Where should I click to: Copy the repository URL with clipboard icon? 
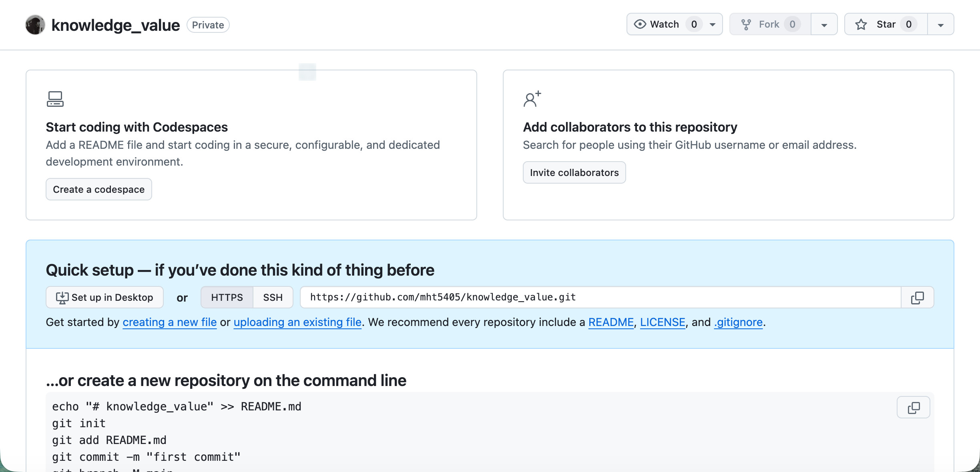tap(917, 298)
